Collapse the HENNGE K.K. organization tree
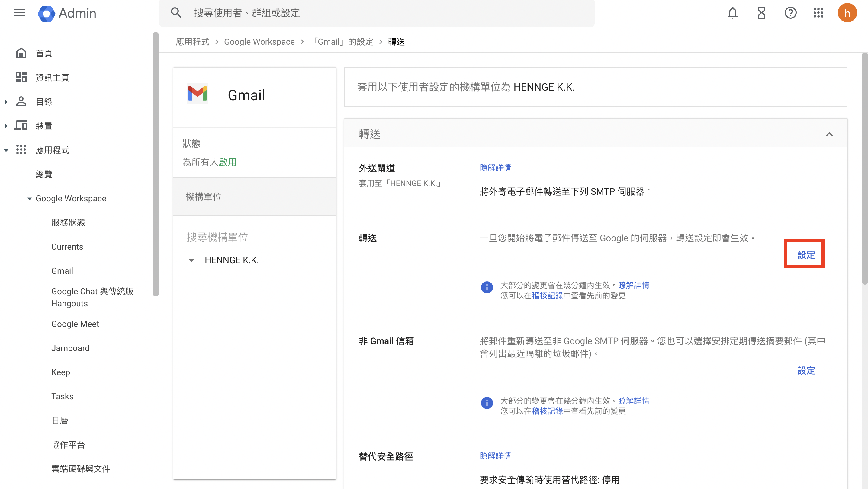 coord(191,260)
